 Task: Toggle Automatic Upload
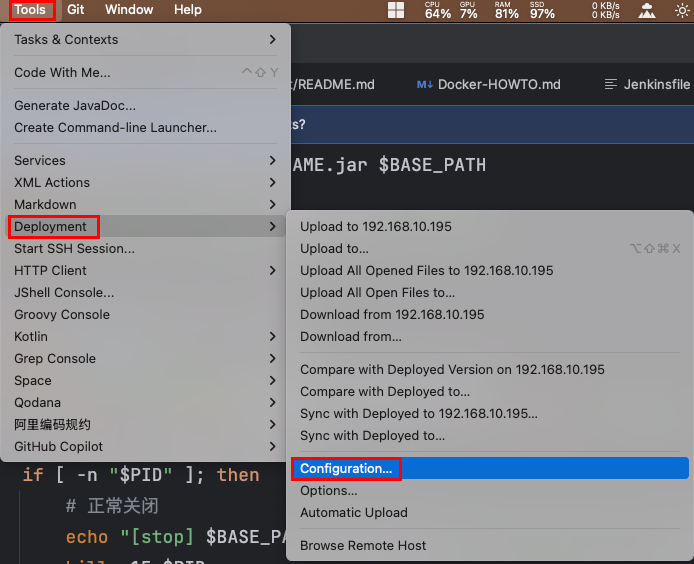click(490, 513)
